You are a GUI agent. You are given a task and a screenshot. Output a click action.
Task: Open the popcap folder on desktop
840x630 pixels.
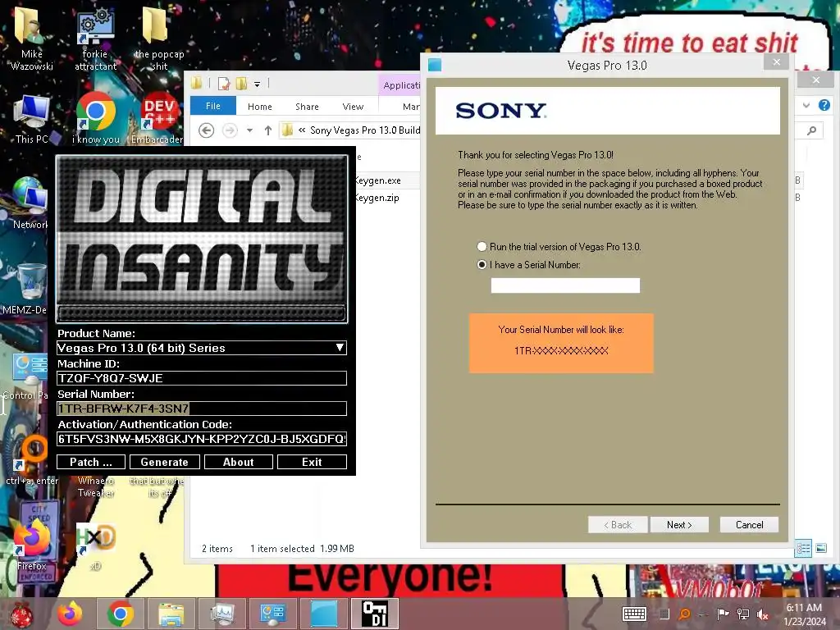click(x=158, y=38)
